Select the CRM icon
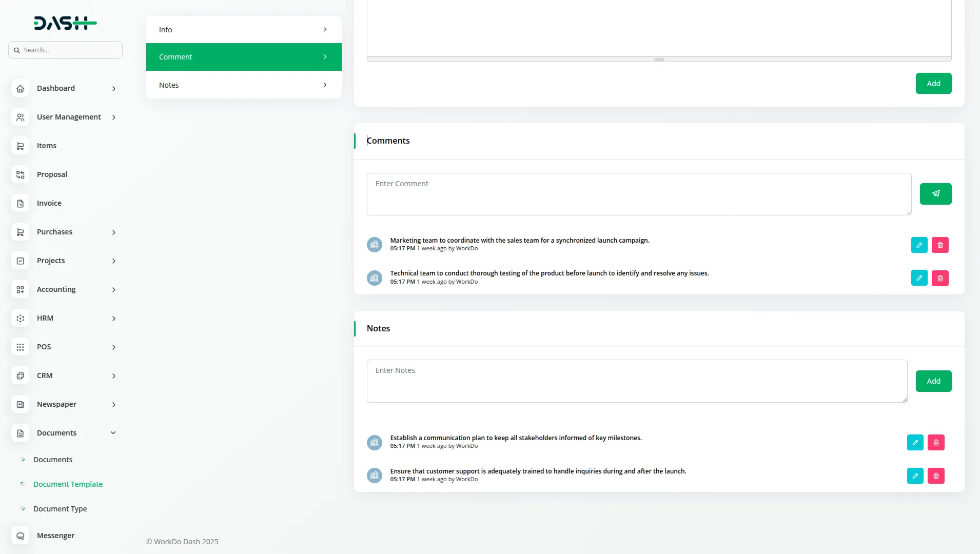980x554 pixels. point(20,375)
